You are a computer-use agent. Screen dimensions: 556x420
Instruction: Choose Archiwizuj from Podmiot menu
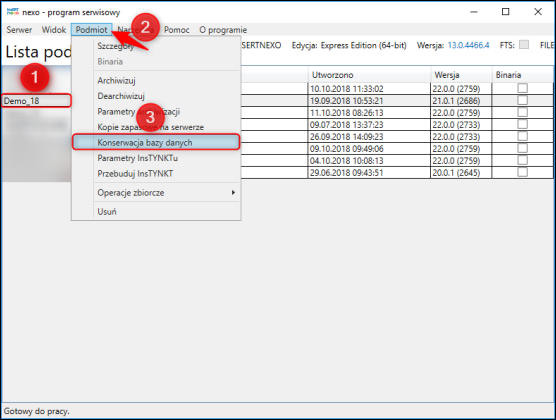pyautogui.click(x=116, y=81)
